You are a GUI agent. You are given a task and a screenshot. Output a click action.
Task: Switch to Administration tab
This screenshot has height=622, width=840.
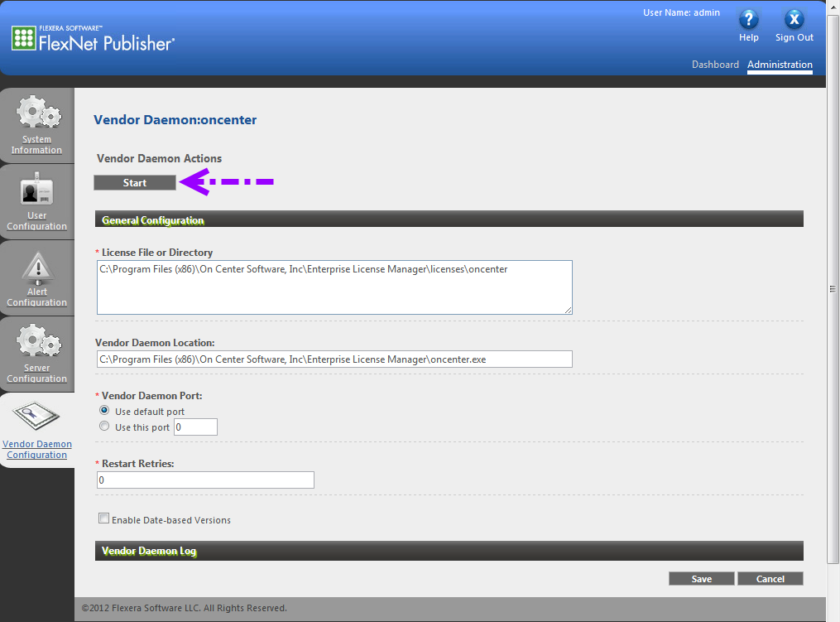tap(780, 65)
